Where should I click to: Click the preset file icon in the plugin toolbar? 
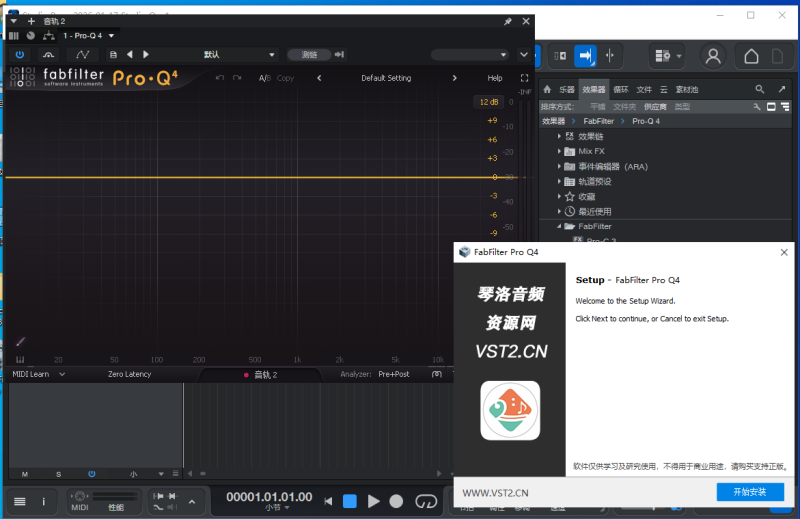pyautogui.click(x=113, y=55)
